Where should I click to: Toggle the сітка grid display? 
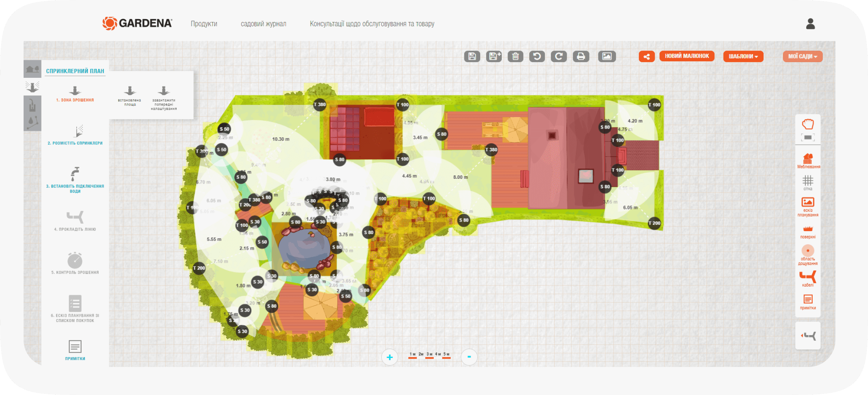(x=808, y=183)
